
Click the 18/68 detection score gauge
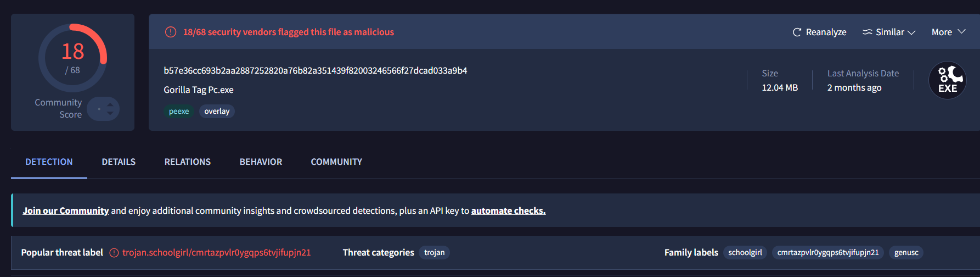point(72,58)
